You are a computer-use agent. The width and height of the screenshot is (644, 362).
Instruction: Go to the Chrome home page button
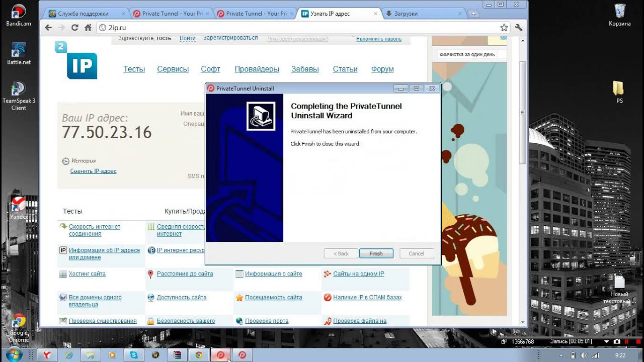click(x=88, y=28)
